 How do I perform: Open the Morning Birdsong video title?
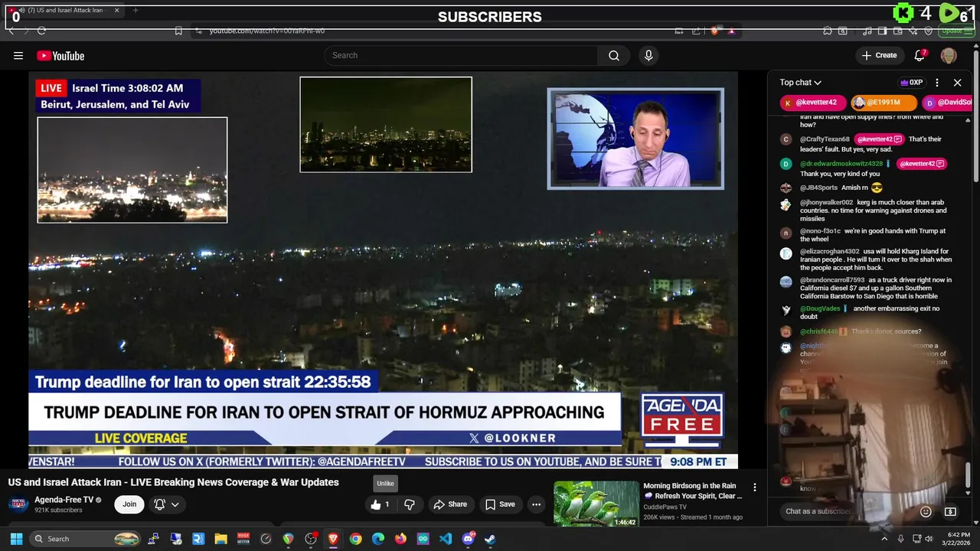coord(693,491)
